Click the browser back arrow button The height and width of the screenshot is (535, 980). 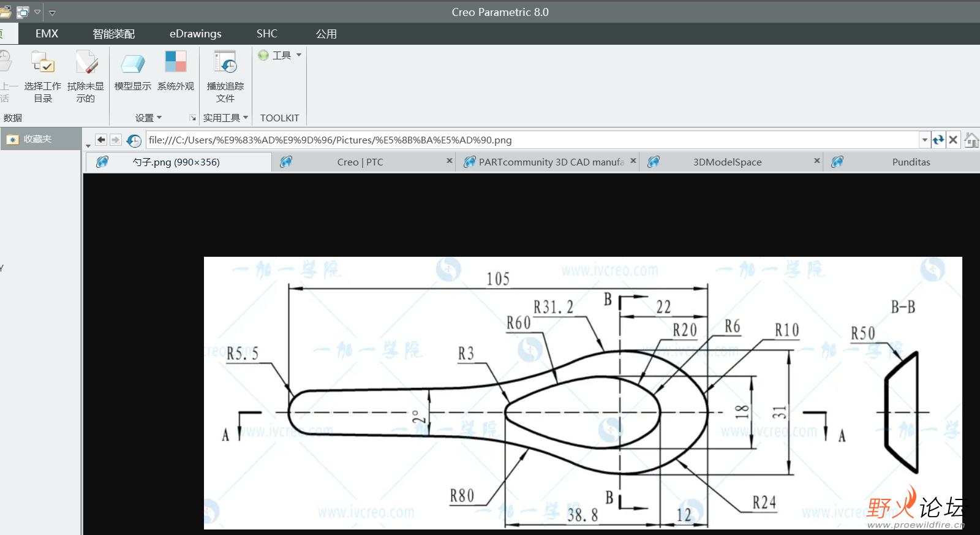pyautogui.click(x=101, y=140)
